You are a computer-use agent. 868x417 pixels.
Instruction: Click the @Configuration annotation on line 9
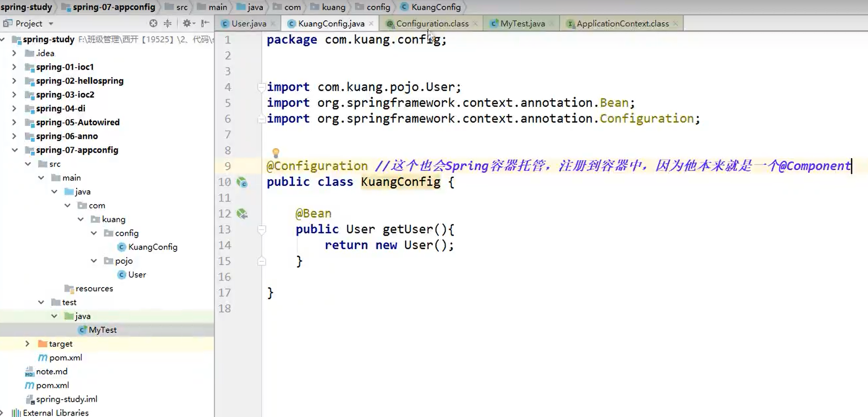click(317, 166)
